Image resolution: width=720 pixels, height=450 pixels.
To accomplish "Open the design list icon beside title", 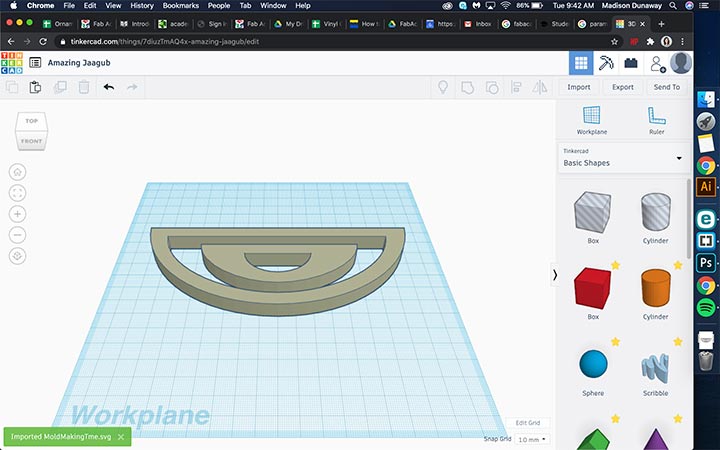I will tap(35, 62).
